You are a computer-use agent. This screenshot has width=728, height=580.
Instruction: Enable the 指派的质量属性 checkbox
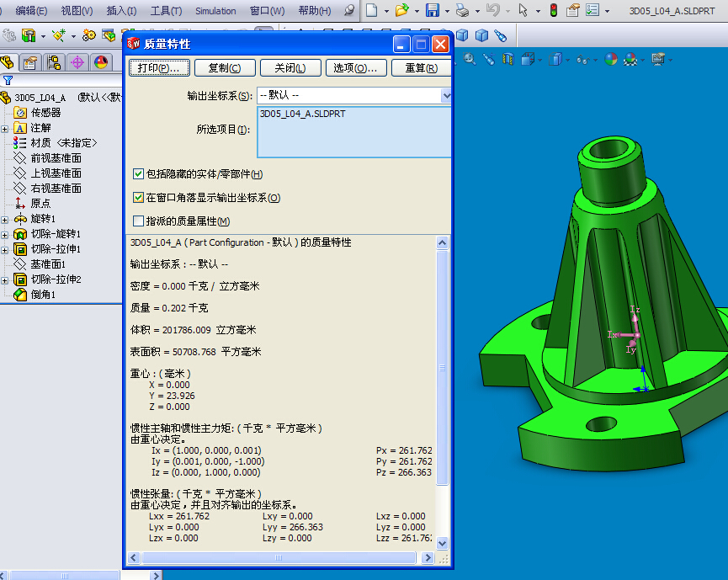(139, 221)
